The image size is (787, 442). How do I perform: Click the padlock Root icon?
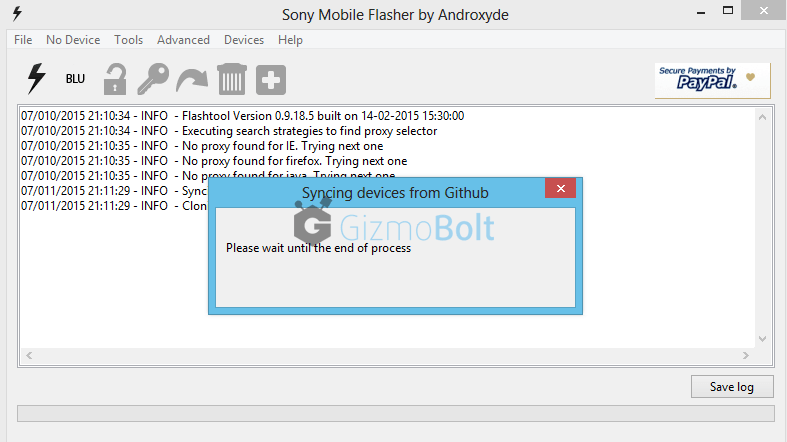tap(115, 79)
